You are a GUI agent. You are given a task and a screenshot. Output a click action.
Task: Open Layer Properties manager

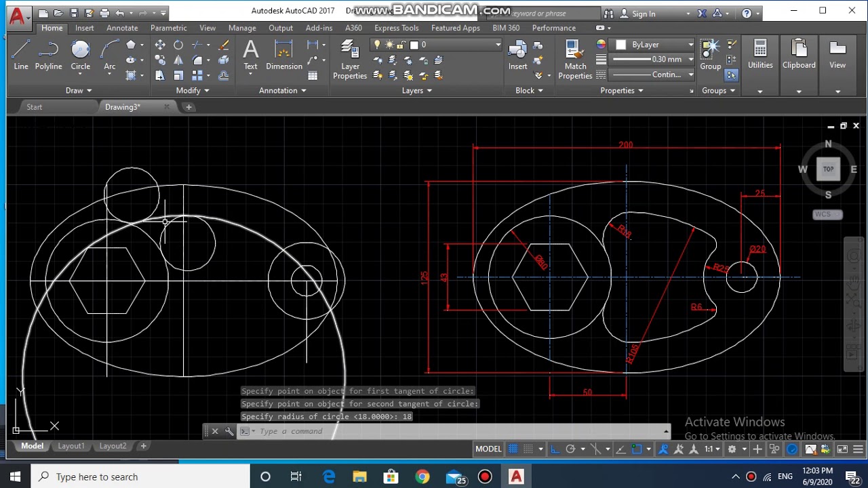click(x=350, y=60)
